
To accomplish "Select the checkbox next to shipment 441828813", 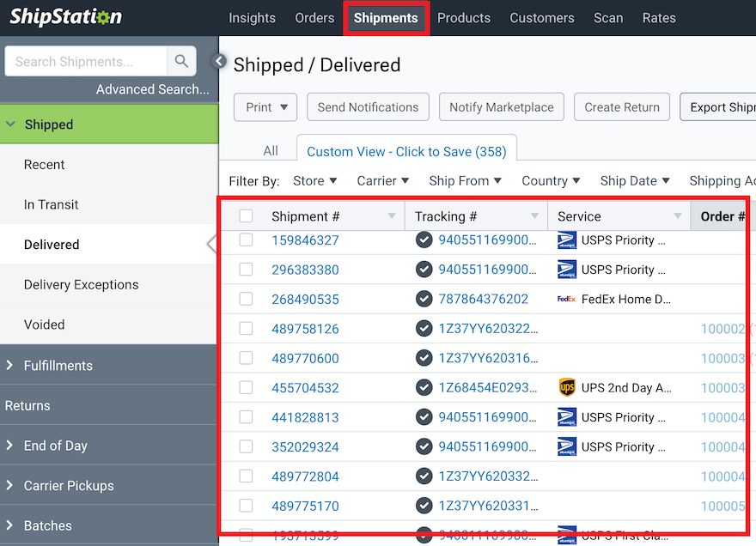I will click(x=247, y=417).
